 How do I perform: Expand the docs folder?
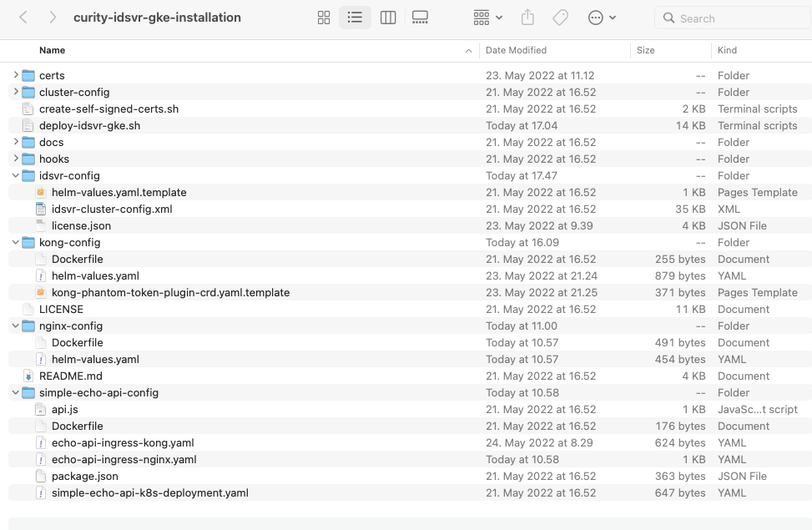pyautogui.click(x=15, y=142)
